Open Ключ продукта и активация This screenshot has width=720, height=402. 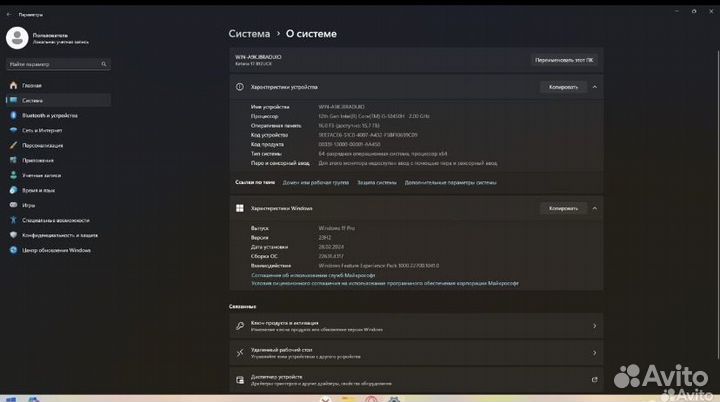(416, 325)
